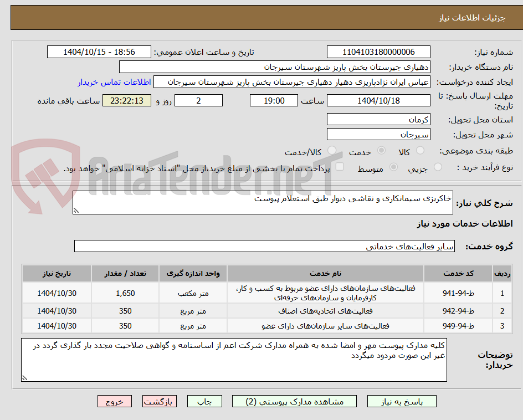Select the خدمت radio button
The image size is (523, 420).
[x=381, y=151]
